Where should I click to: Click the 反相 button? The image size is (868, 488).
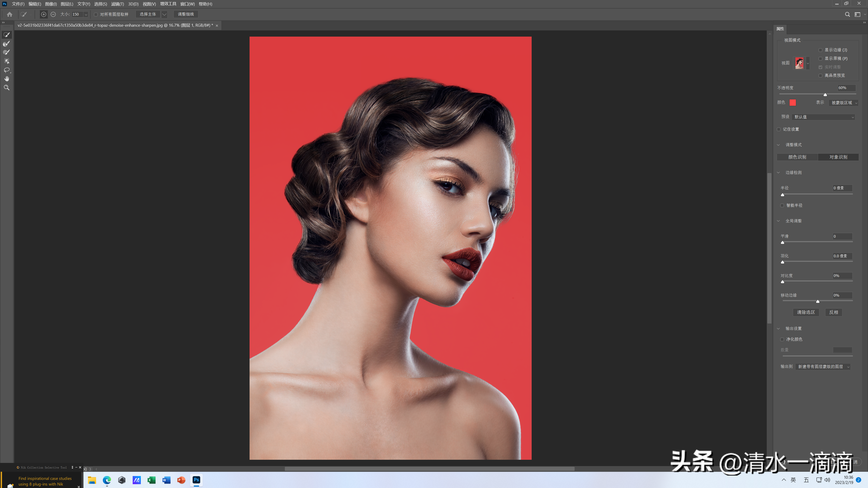tap(833, 312)
